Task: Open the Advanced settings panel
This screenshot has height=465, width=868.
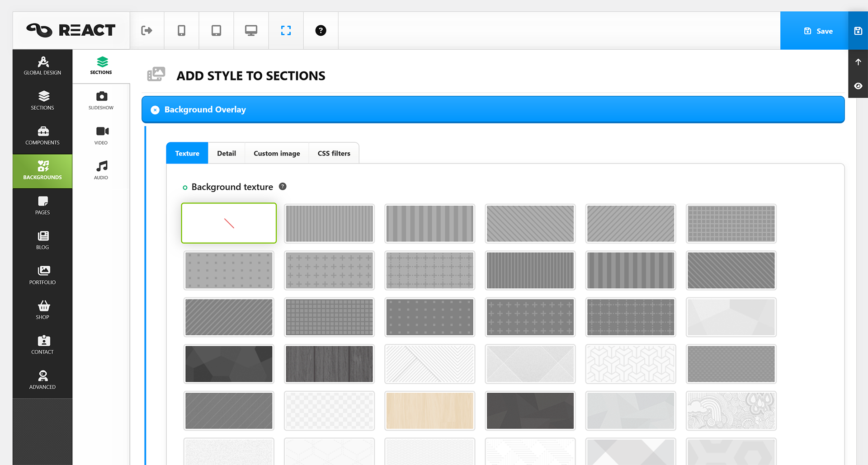Action: pos(42,380)
